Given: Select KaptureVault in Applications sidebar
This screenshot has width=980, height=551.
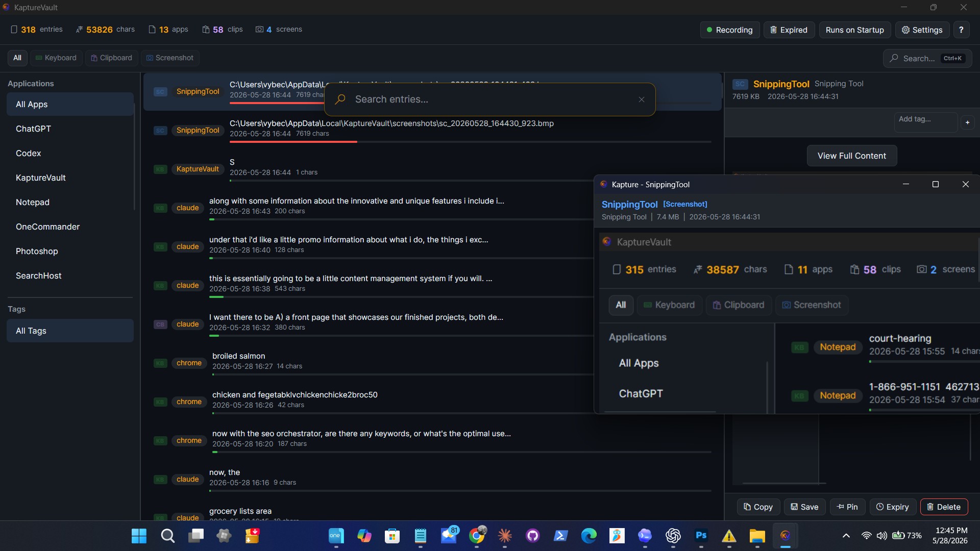Looking at the screenshot, I should [70, 178].
